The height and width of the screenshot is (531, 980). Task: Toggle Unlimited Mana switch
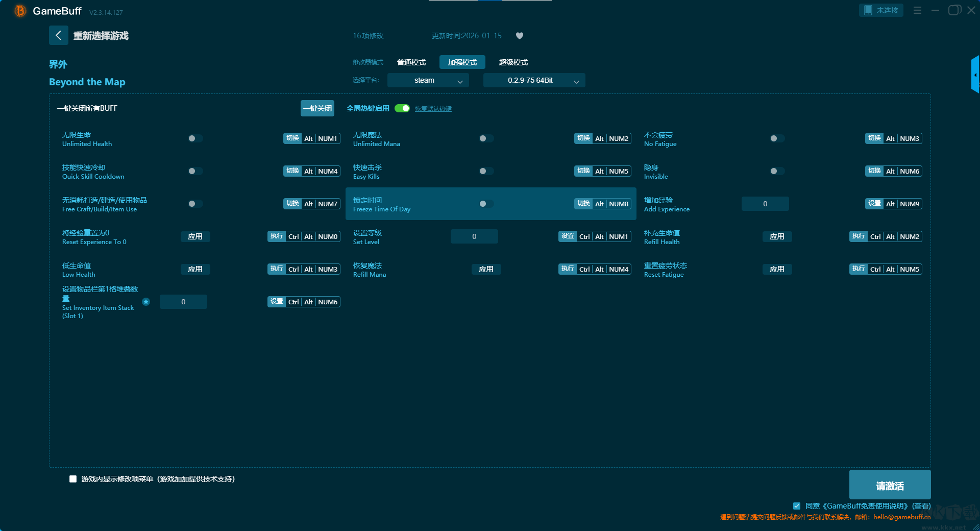coord(486,138)
